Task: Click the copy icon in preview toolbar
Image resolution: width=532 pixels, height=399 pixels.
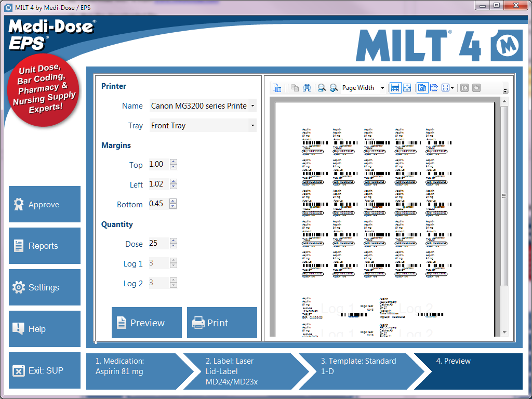Action: [295, 88]
